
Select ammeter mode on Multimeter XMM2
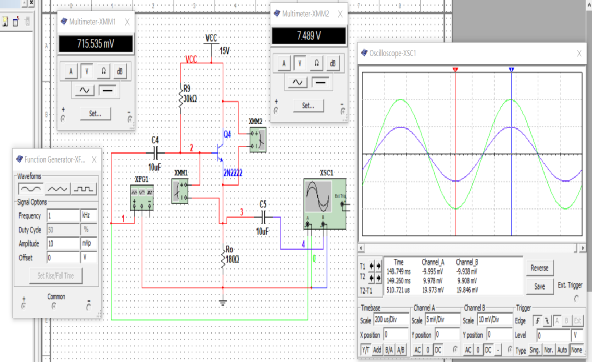point(284,63)
